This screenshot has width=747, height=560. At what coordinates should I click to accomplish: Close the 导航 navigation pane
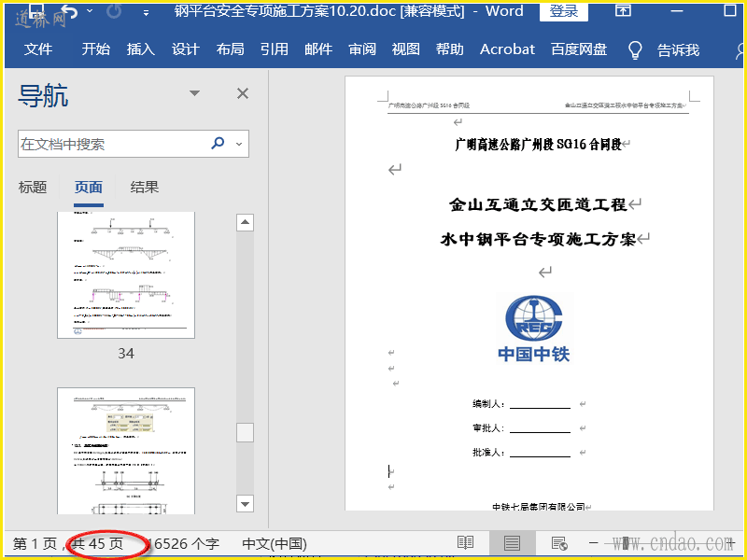click(243, 93)
